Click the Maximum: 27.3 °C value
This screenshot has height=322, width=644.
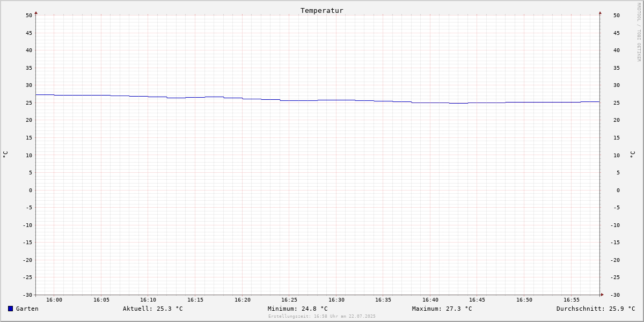point(442,309)
